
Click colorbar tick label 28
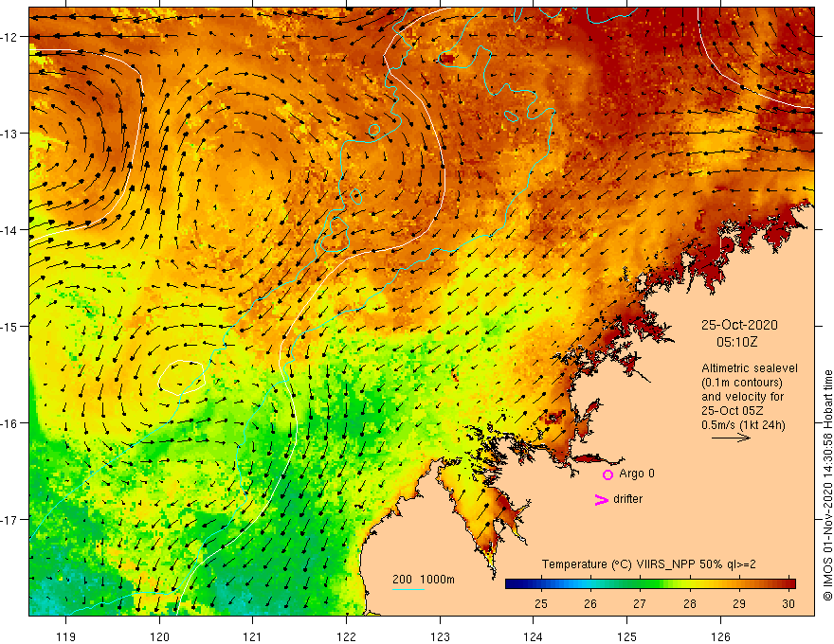click(690, 603)
